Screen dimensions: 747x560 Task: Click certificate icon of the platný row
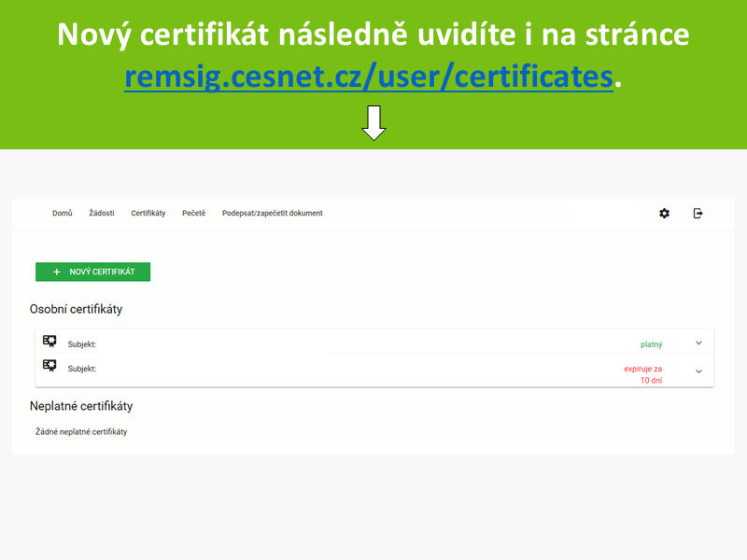point(49,342)
